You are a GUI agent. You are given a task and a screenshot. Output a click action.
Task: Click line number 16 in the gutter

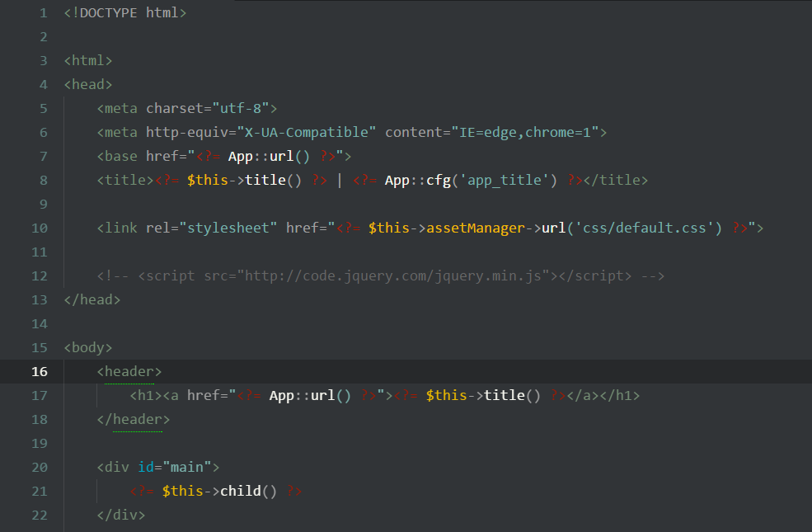pyautogui.click(x=40, y=372)
